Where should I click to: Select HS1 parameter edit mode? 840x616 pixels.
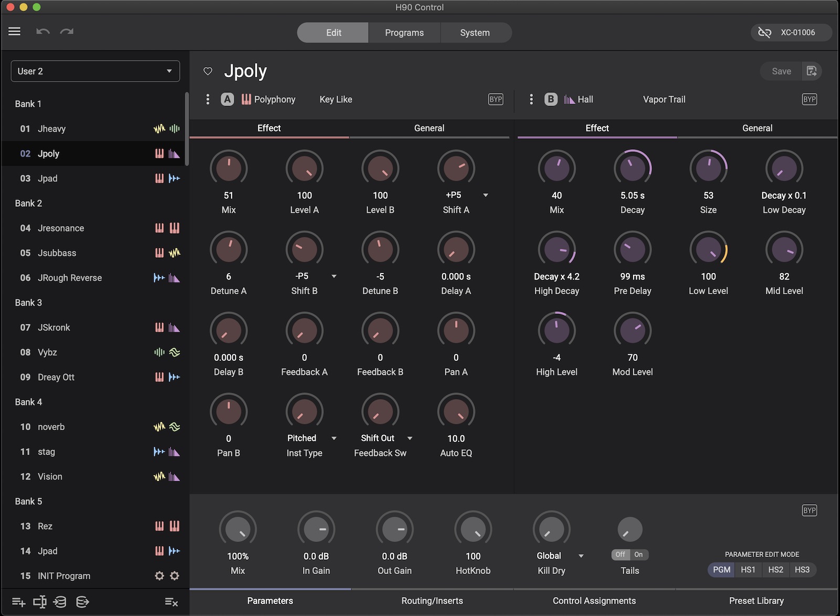click(x=748, y=570)
